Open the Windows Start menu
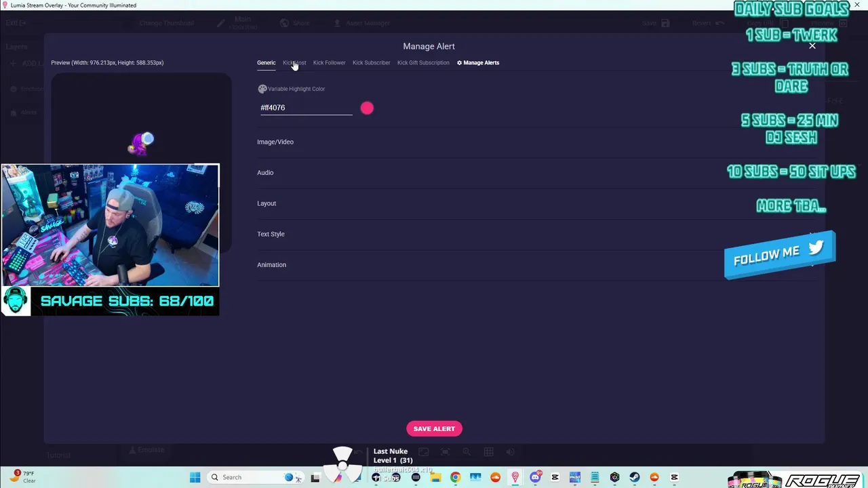Image resolution: width=868 pixels, height=488 pixels. (195, 477)
